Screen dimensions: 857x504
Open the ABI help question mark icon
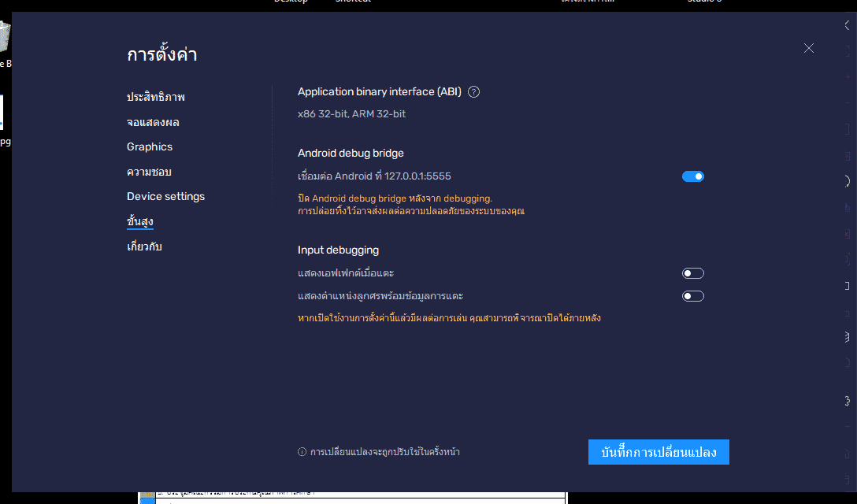click(x=474, y=92)
